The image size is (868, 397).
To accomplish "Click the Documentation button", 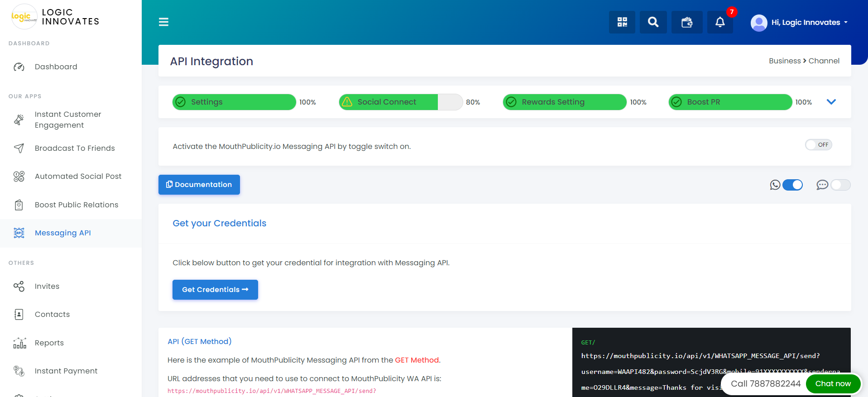I will pyautogui.click(x=199, y=185).
